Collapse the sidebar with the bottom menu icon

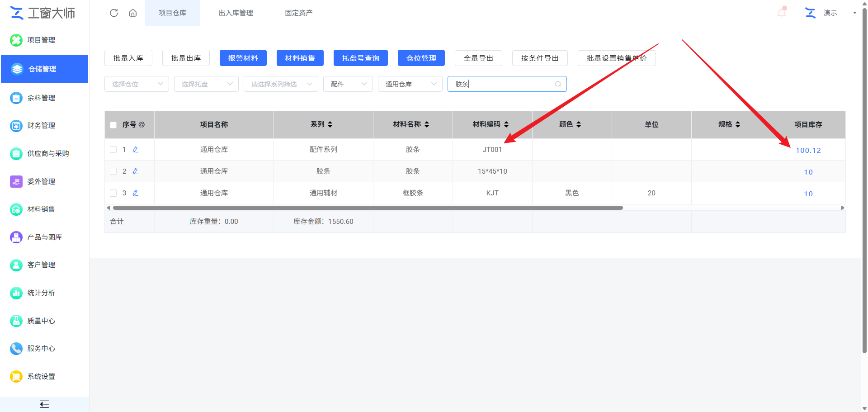coord(44,404)
